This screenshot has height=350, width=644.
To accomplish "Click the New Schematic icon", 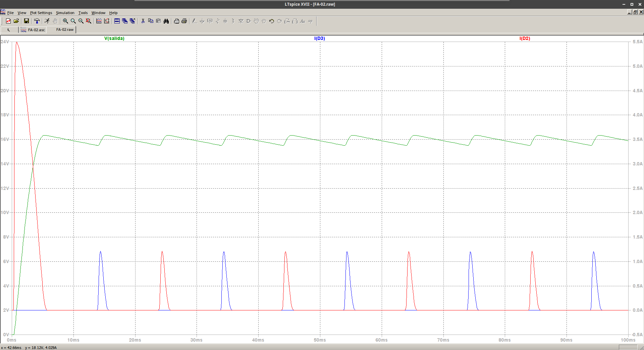I will (x=8, y=21).
